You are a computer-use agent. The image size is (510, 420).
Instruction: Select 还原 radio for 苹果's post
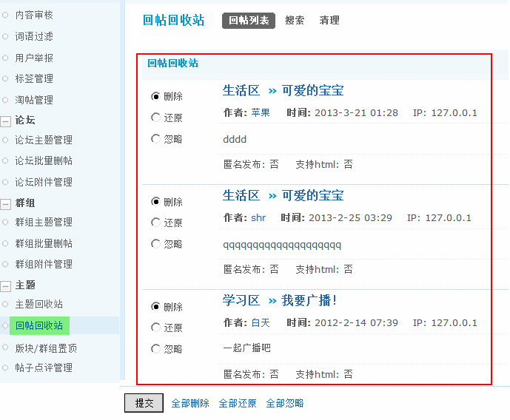pos(155,118)
